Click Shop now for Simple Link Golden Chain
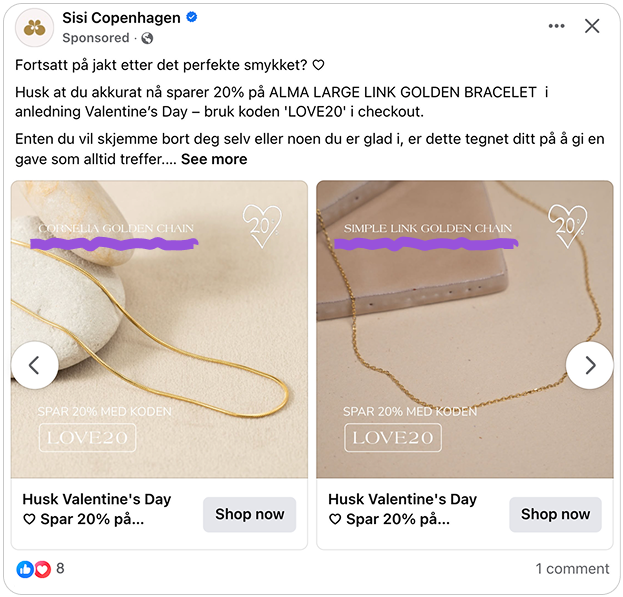This screenshot has height=597, width=623. tap(555, 514)
